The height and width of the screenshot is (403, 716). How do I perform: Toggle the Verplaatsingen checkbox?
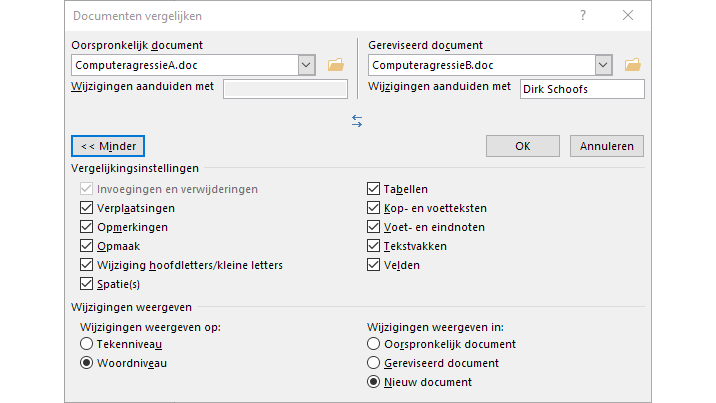point(87,208)
